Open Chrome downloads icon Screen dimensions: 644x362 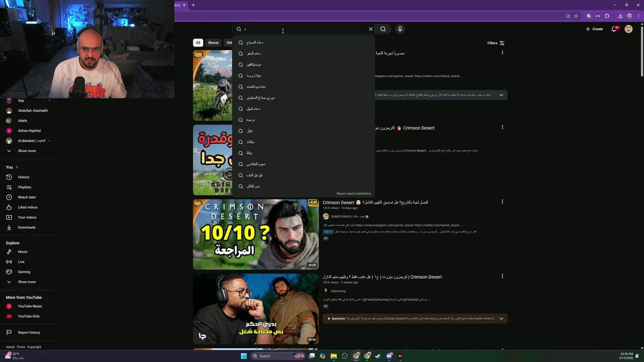tap(620, 16)
